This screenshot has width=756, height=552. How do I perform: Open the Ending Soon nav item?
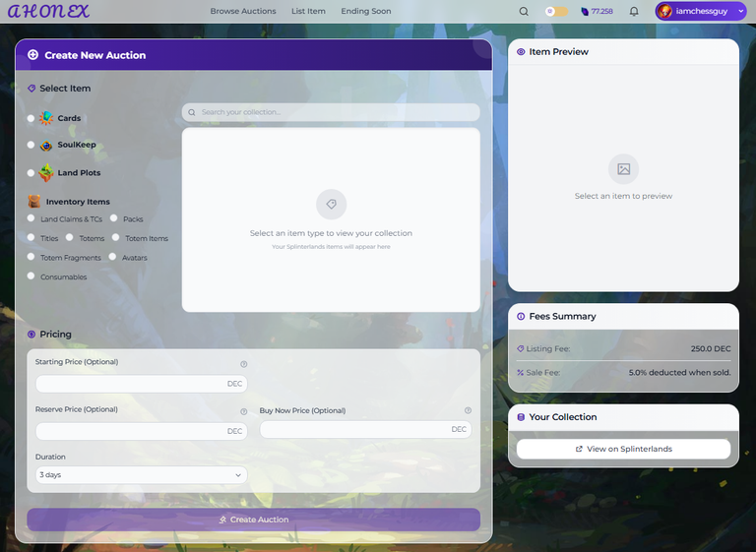coord(366,11)
